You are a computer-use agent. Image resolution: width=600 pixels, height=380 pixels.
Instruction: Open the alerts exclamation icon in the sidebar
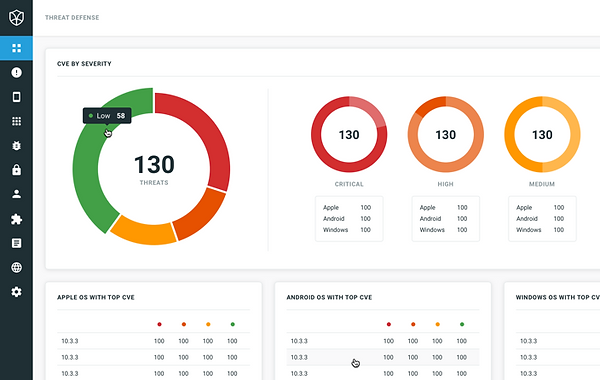pyautogui.click(x=16, y=72)
